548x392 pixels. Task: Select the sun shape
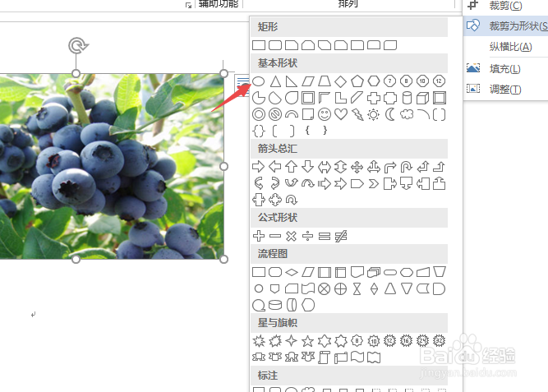click(x=374, y=114)
